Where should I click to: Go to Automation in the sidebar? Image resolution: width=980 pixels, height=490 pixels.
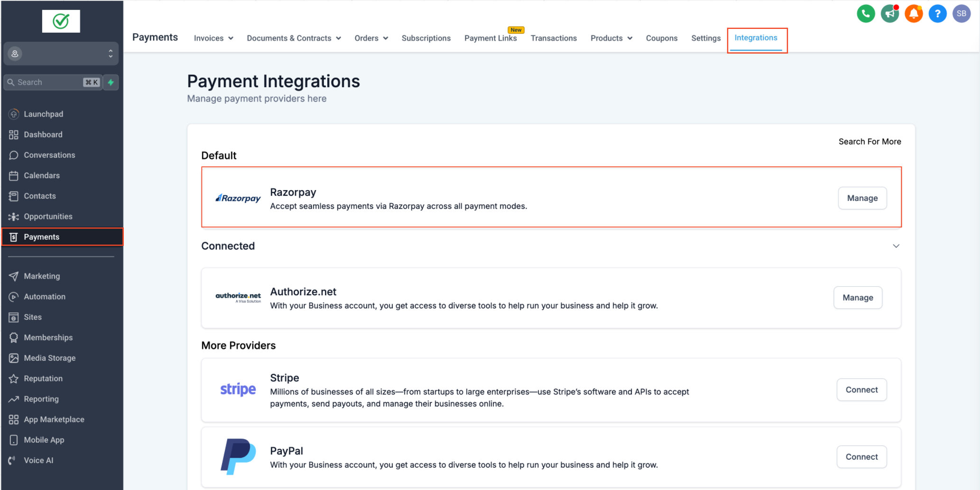pyautogui.click(x=45, y=297)
